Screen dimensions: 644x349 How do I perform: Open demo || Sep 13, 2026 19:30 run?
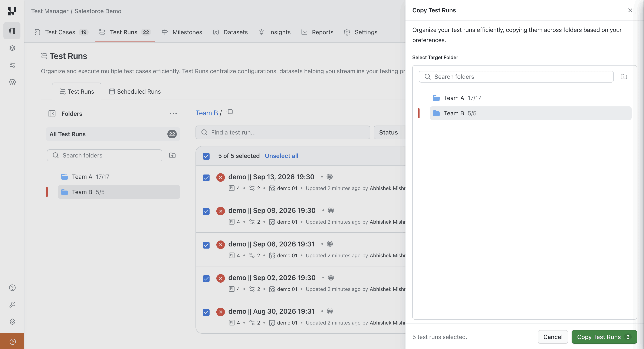click(271, 177)
